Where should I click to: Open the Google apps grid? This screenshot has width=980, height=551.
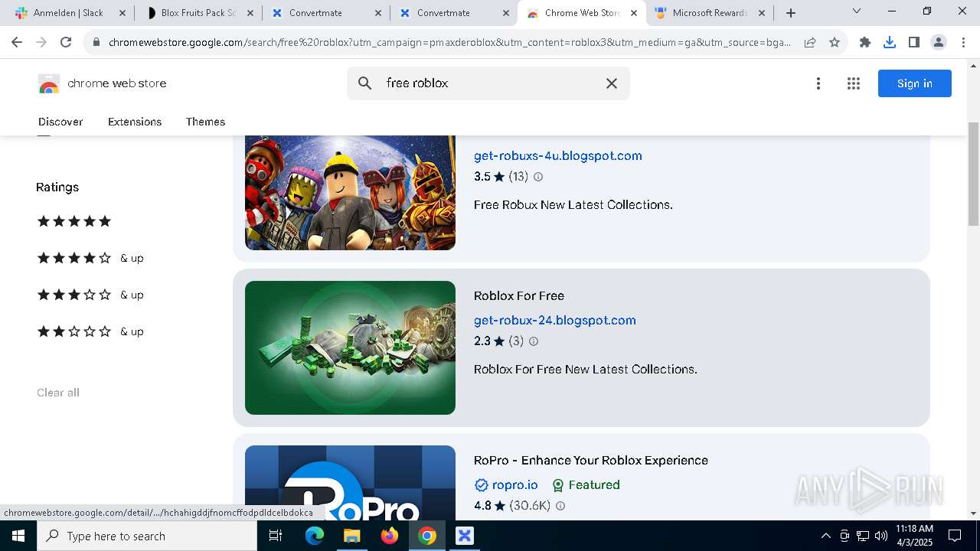click(854, 83)
